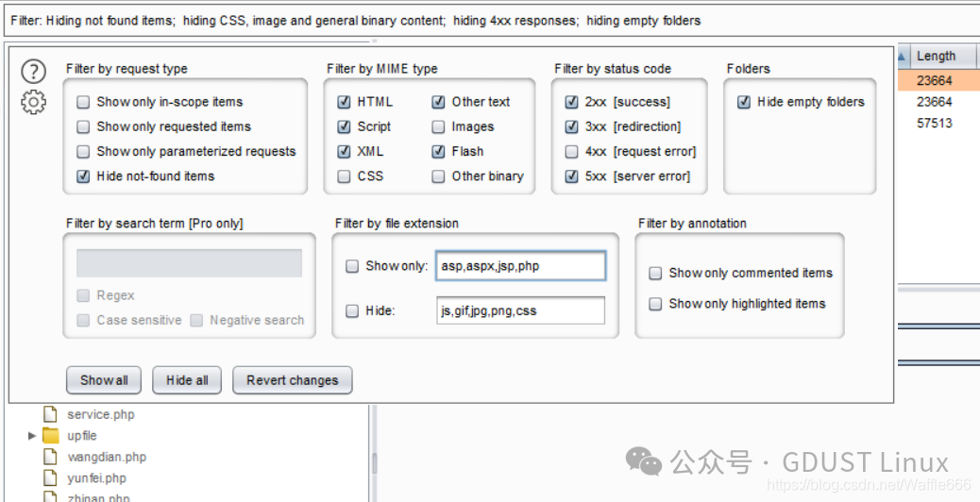Click the help question mark icon

pyautogui.click(x=33, y=71)
